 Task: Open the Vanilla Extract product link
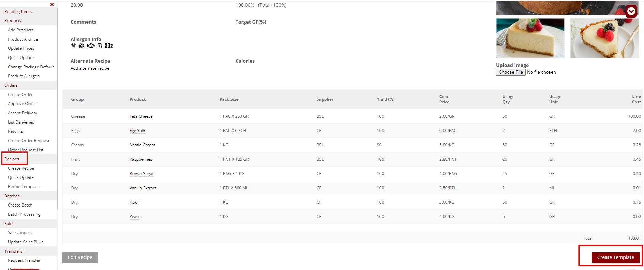143,188
